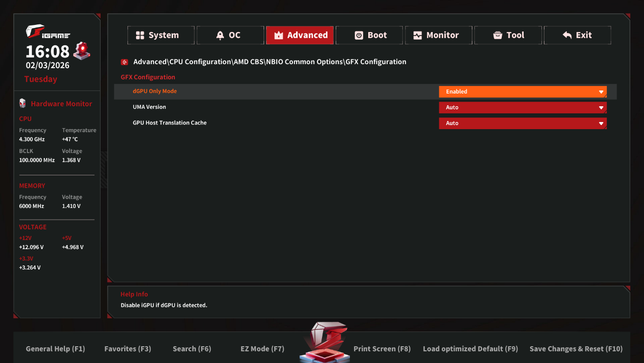Click the breadcrumb back icon
Viewport: 644px width, 363px height.
coord(124,62)
